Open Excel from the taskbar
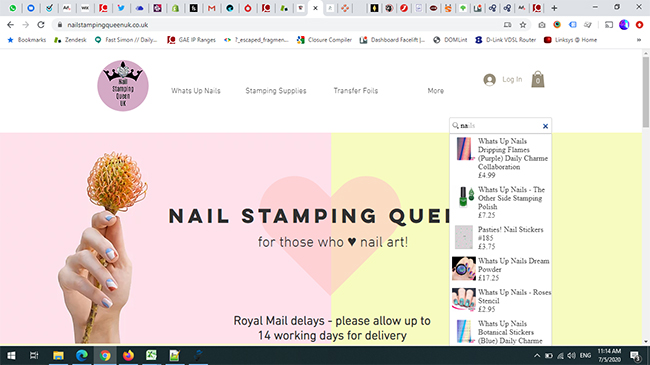The height and width of the screenshot is (365, 650). [x=151, y=355]
